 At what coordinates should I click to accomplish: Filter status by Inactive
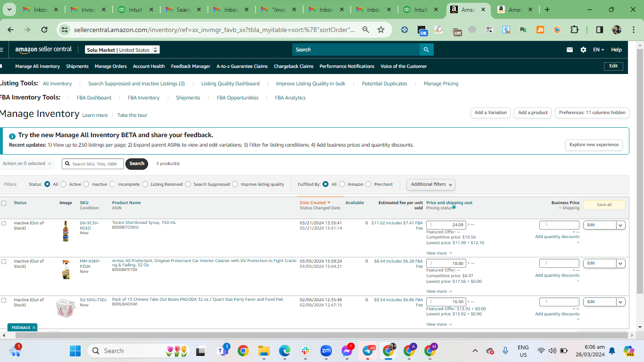(86, 184)
